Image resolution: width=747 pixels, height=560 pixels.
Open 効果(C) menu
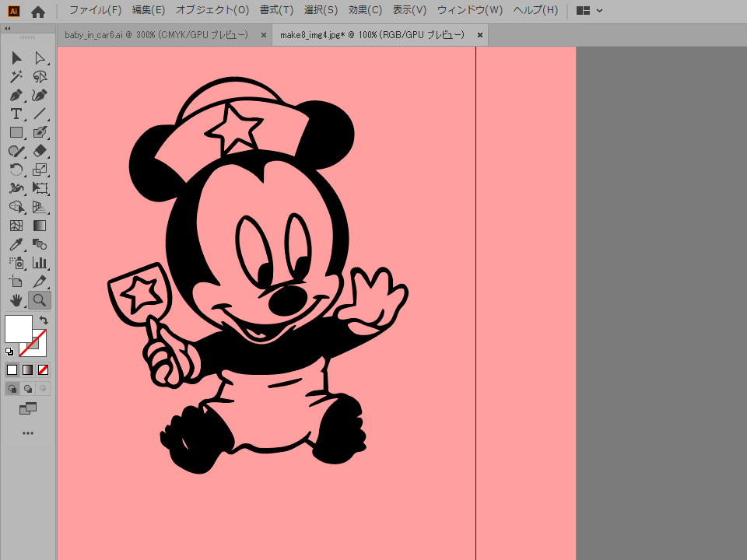tap(365, 10)
